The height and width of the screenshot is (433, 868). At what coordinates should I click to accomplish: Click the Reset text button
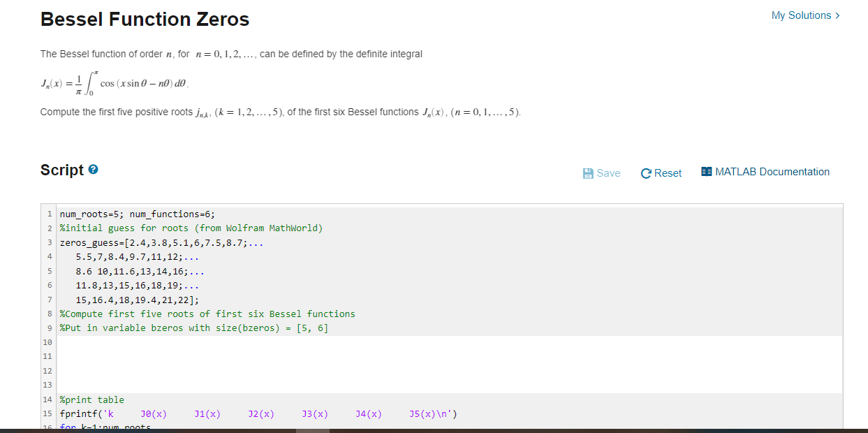click(667, 173)
